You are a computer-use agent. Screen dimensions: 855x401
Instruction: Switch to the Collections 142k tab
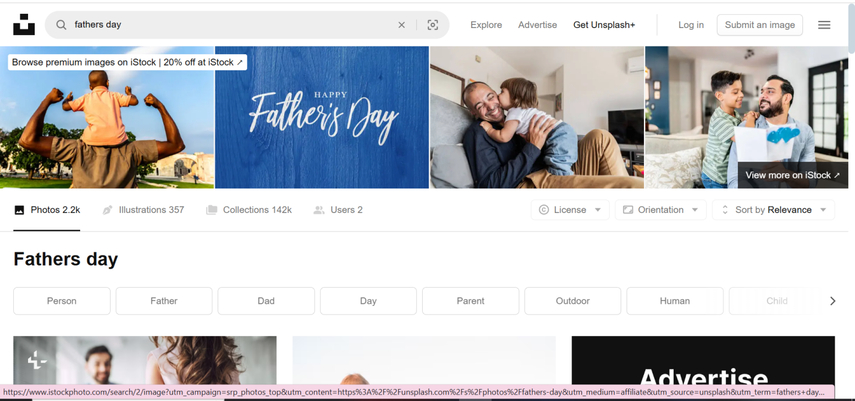pos(249,210)
